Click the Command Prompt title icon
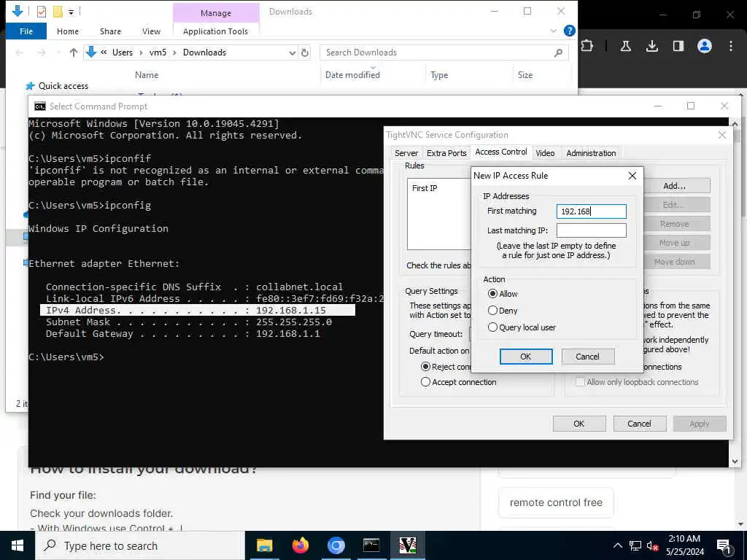This screenshot has width=747, height=560. pyautogui.click(x=40, y=106)
